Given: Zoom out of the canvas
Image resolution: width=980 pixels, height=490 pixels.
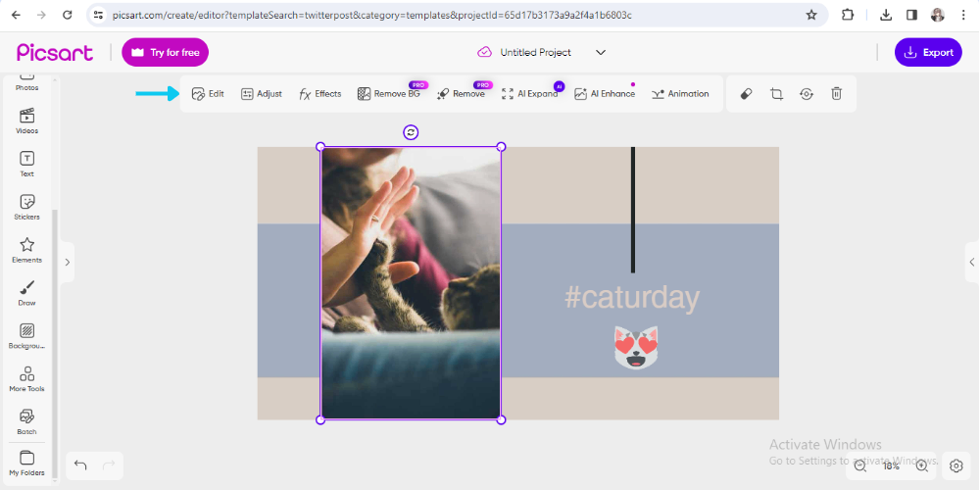Looking at the screenshot, I should click(860, 465).
